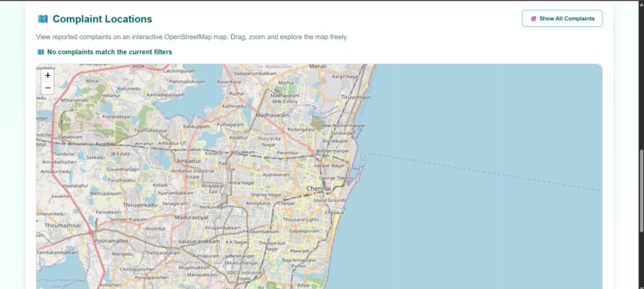Click the Complaint Locations heading text
This screenshot has width=644, height=289.
[x=102, y=19]
